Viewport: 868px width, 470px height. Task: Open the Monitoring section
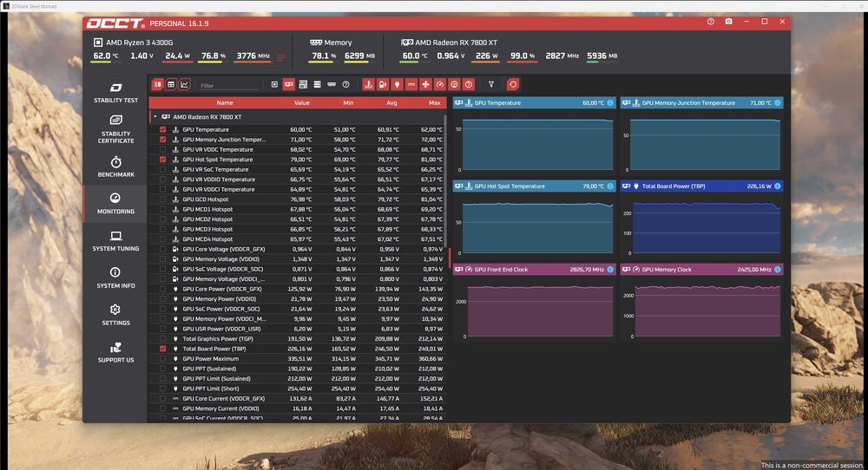115,204
